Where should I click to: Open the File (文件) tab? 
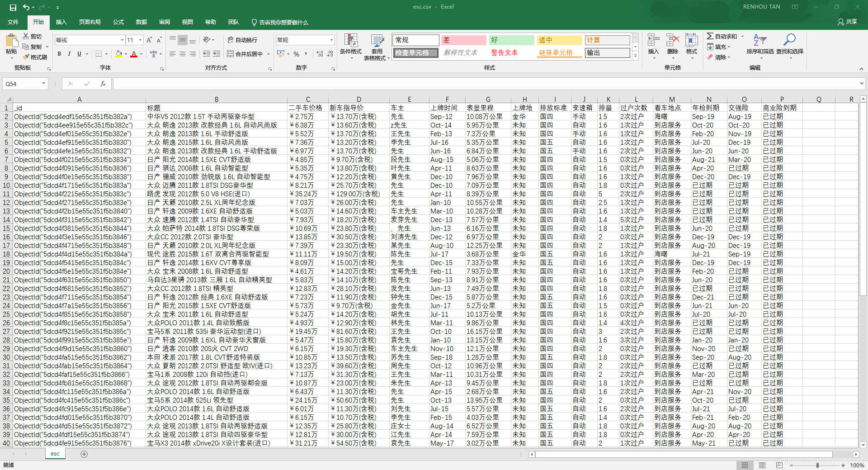[13, 22]
